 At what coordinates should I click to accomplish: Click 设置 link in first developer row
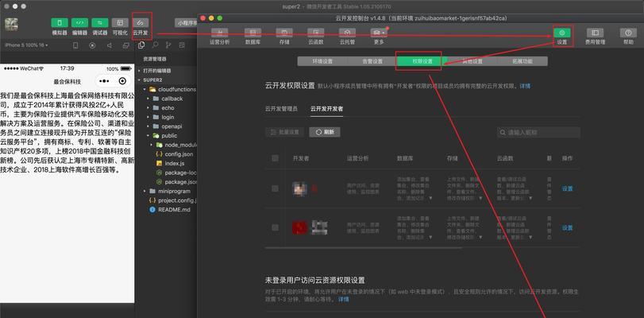click(567, 188)
